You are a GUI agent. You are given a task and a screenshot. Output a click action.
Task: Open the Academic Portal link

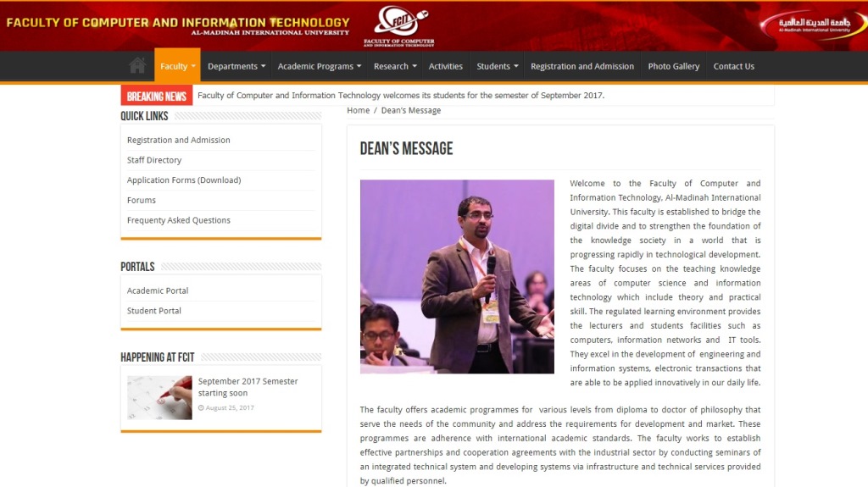(x=157, y=291)
